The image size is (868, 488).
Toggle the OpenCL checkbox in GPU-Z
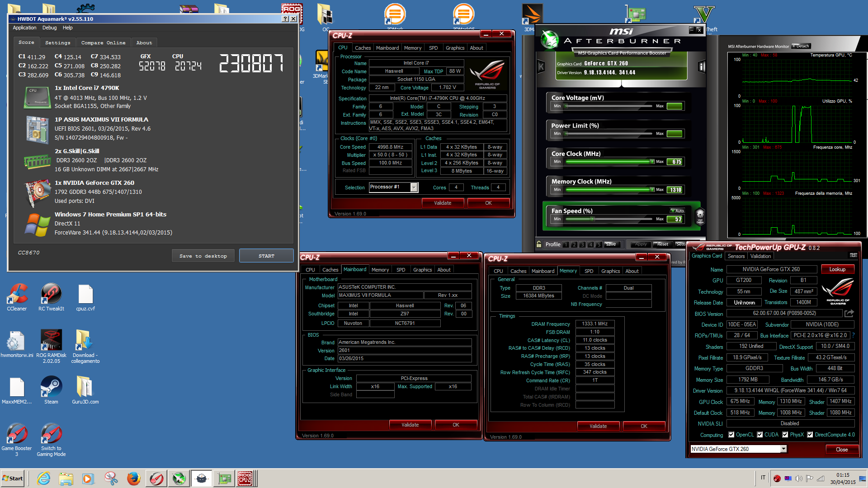[x=731, y=435]
